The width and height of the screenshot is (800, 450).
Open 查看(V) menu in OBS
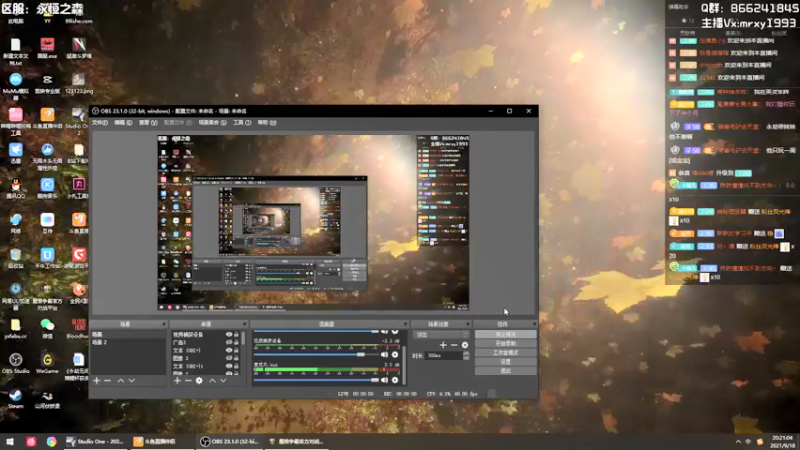click(x=148, y=122)
